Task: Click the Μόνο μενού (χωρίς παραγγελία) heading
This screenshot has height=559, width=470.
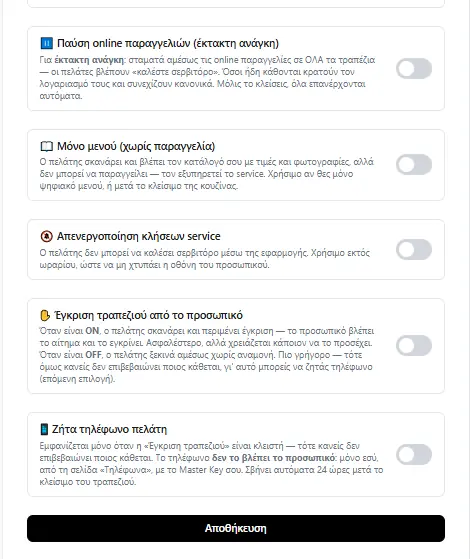Action: pos(136,147)
